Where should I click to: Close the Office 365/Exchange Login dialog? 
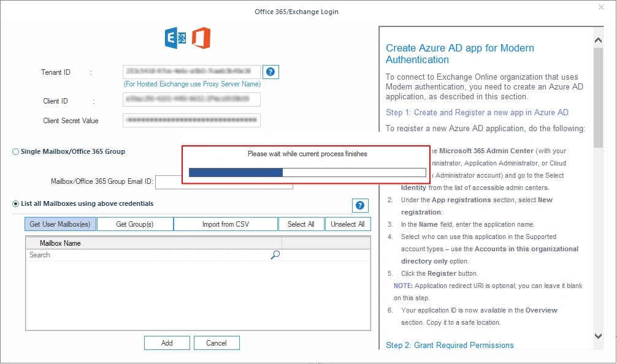[x=602, y=7]
